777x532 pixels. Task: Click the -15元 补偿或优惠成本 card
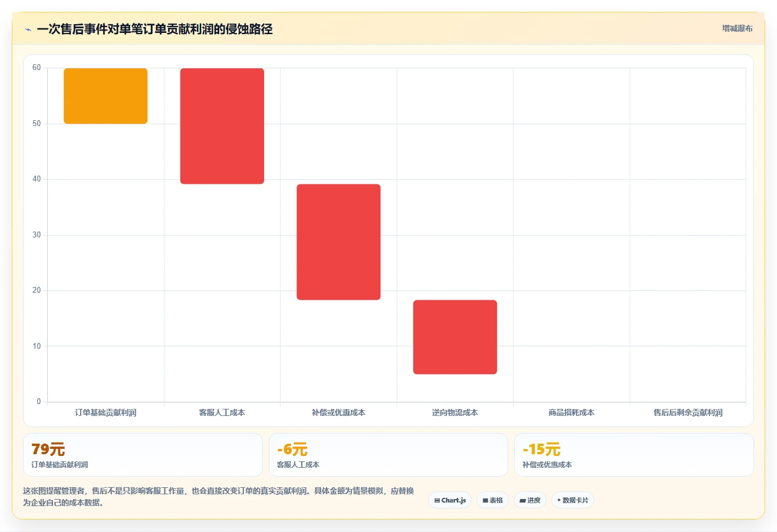(x=634, y=455)
